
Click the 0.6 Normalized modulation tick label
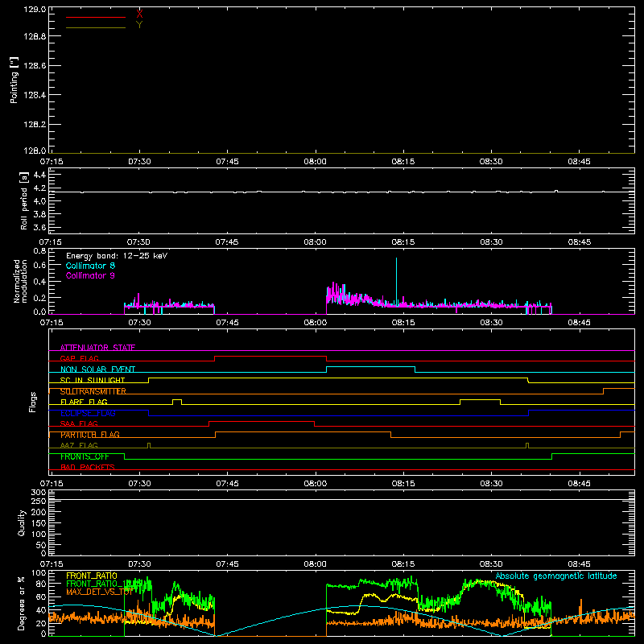tap(39, 266)
